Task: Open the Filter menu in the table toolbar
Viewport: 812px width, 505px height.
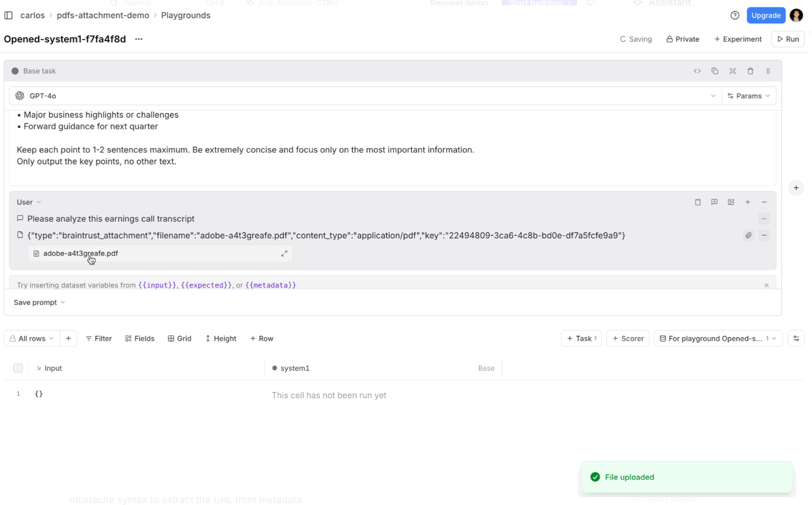Action: tap(99, 339)
